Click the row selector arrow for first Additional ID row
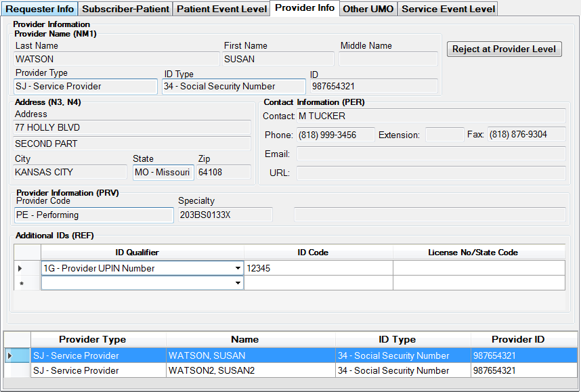 [x=20, y=269]
